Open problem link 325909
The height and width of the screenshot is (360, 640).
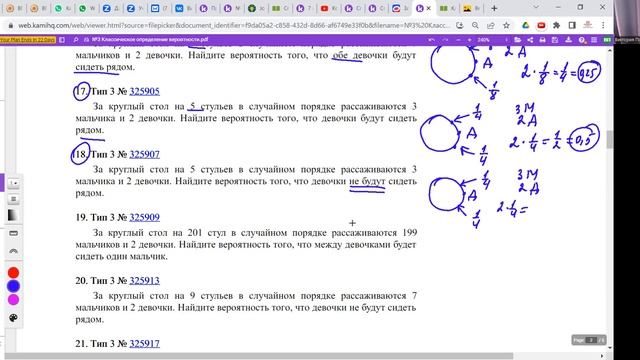144,217
